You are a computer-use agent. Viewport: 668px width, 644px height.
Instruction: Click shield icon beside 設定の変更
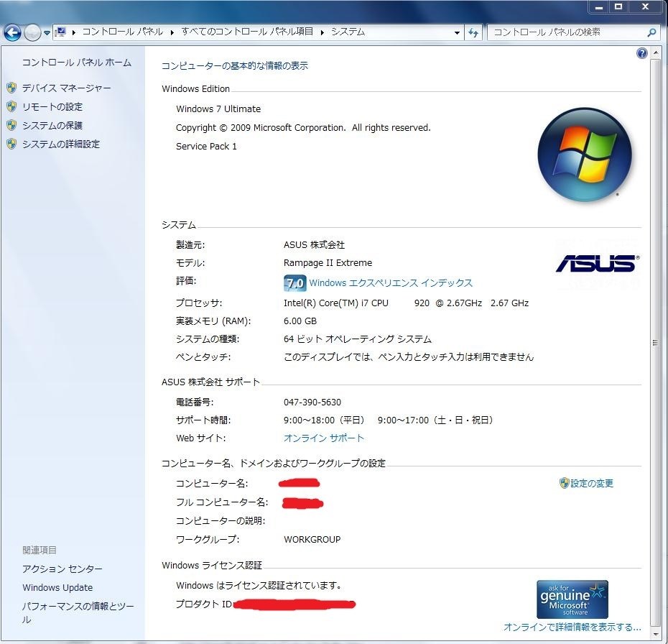[564, 483]
